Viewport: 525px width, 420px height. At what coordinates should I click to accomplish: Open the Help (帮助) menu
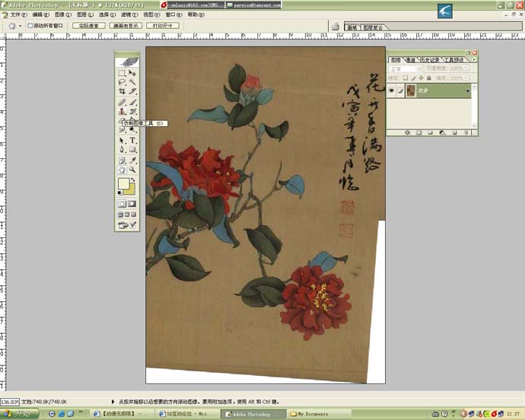pos(196,14)
